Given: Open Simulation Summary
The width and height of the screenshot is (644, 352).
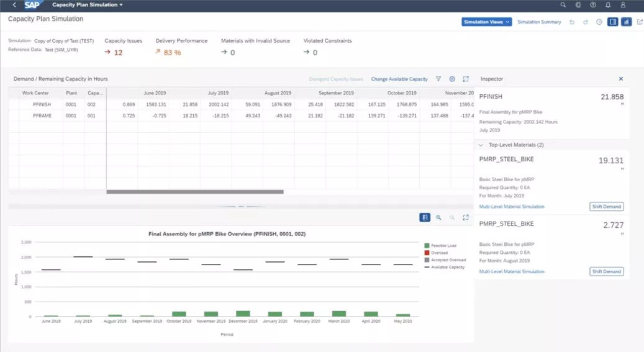Looking at the screenshot, I should coord(539,22).
